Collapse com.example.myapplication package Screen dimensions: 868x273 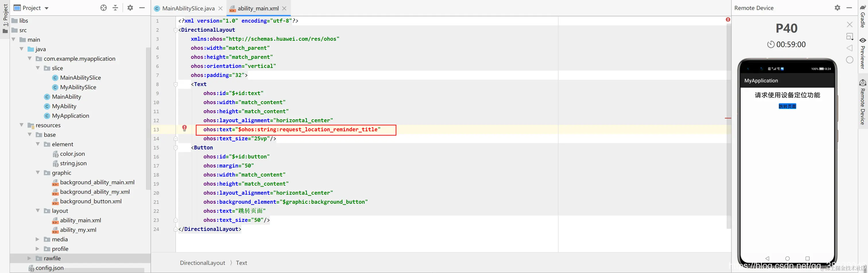[x=30, y=58]
